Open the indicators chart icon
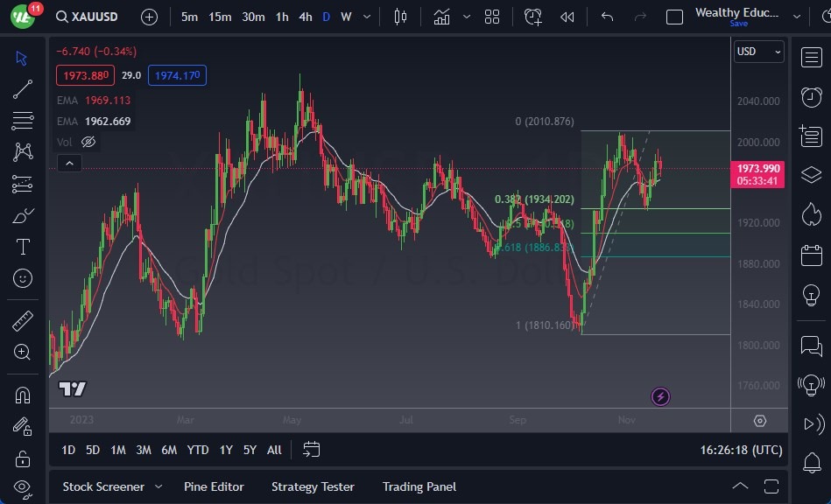 [x=442, y=17]
